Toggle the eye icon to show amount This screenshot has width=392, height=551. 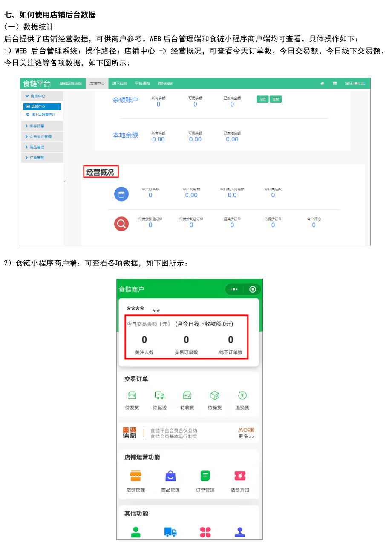156,311
